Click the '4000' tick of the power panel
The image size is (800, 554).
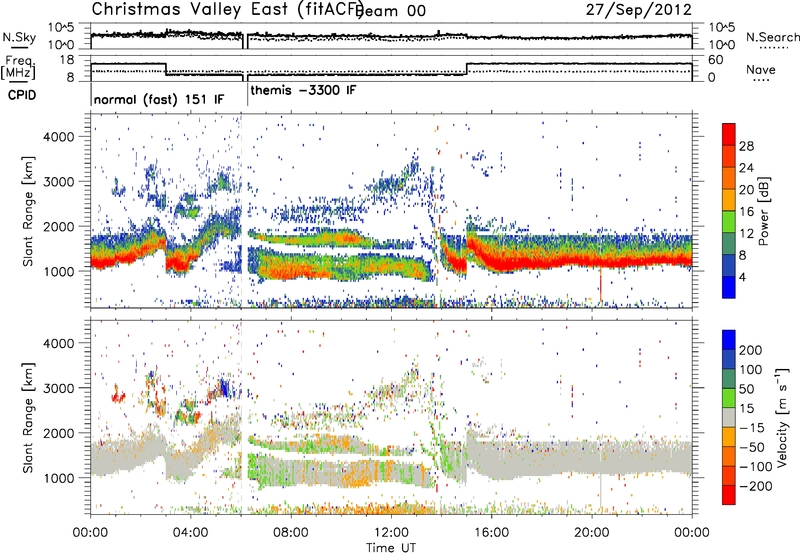tap(59, 137)
